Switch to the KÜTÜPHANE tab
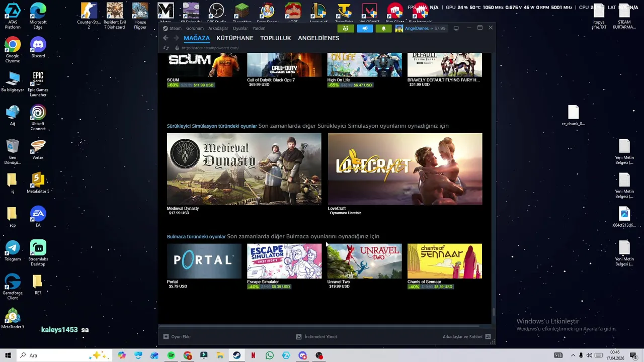Viewport: 644px width, 362px height. click(x=235, y=38)
